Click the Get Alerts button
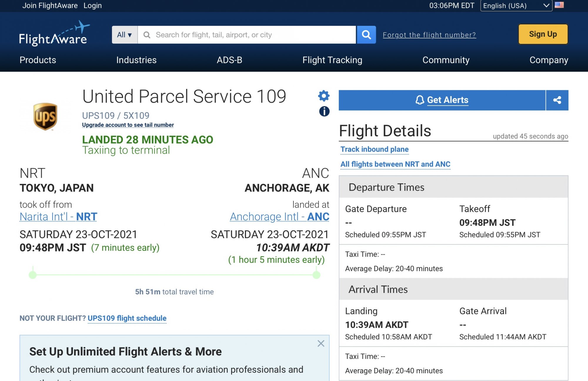This screenshot has width=588, height=381. (442, 100)
